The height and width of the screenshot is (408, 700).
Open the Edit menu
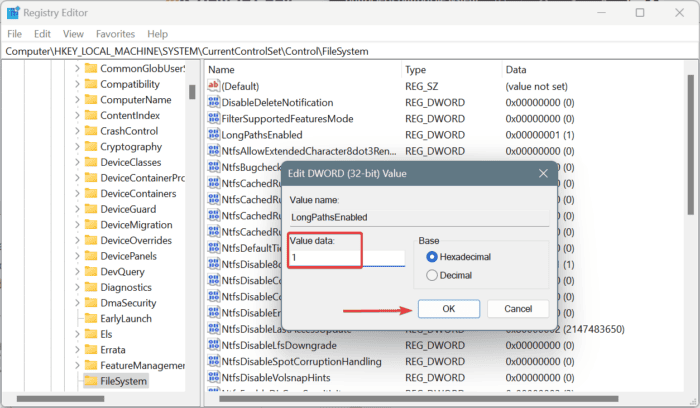coord(42,34)
